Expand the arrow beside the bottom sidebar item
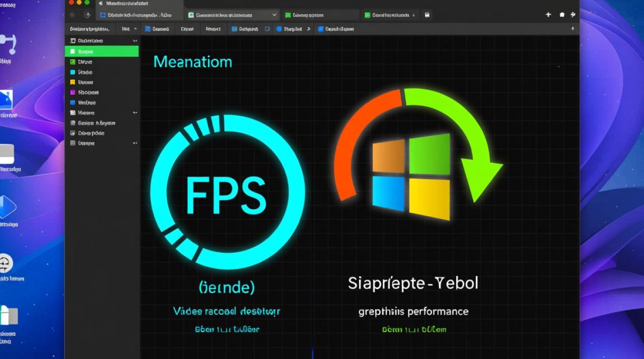644x359 pixels. [x=136, y=143]
